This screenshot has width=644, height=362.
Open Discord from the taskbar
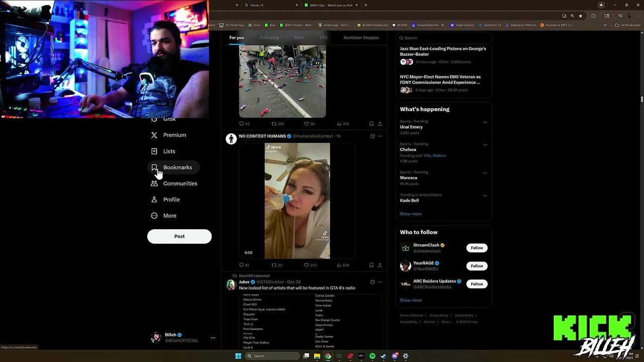394,356
